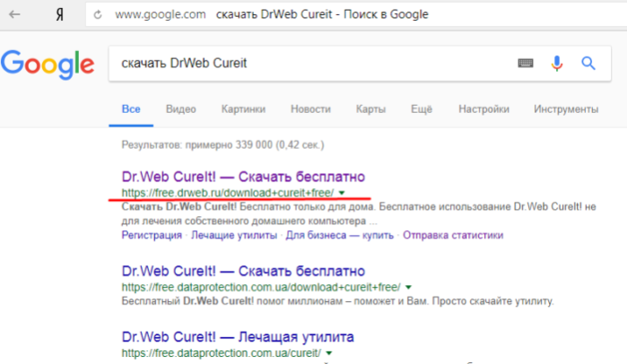
Task: Open the first Dr.Web CureIt! Скачать бесплатно result
Action: tap(243, 177)
